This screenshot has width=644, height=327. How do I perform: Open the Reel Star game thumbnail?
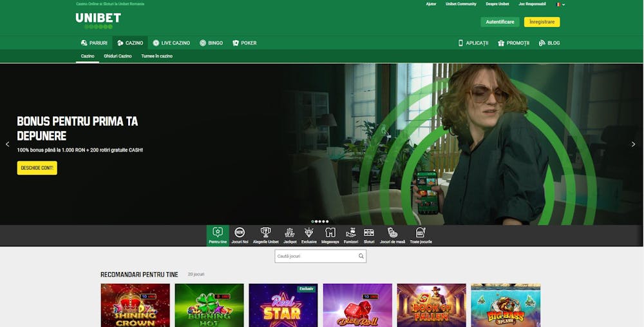coord(283,305)
